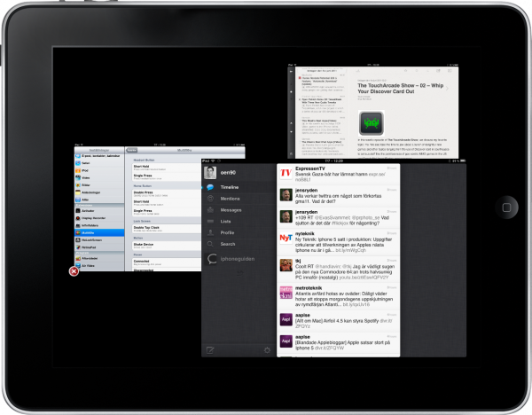The image size is (532, 415).
Task: Open the tkj Commodore 64 tweet
Action: pos(339,269)
